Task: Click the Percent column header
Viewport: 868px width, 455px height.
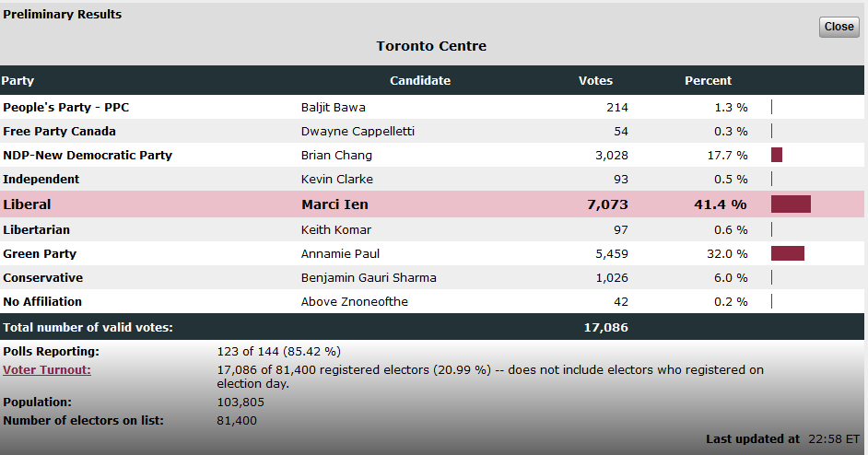Action: pyautogui.click(x=708, y=81)
